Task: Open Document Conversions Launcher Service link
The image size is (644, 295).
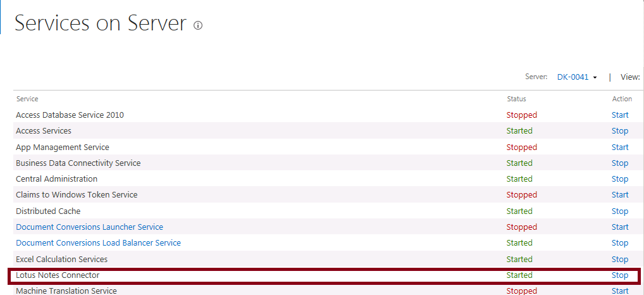Action: (x=90, y=227)
